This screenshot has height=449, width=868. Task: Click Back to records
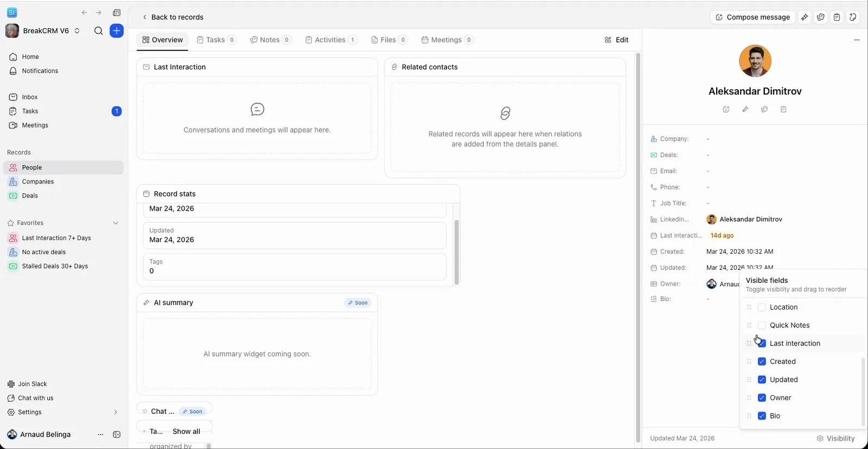pyautogui.click(x=173, y=17)
